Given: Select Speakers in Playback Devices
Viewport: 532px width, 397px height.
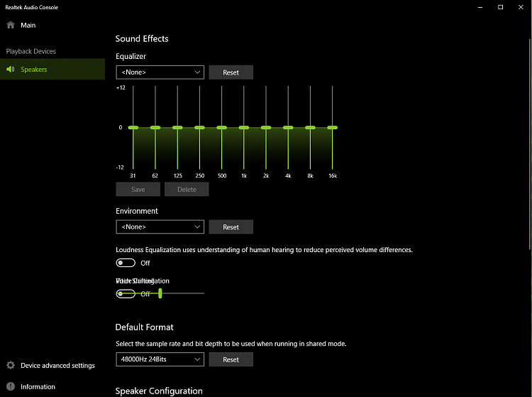Looking at the screenshot, I should pyautogui.click(x=52, y=70).
